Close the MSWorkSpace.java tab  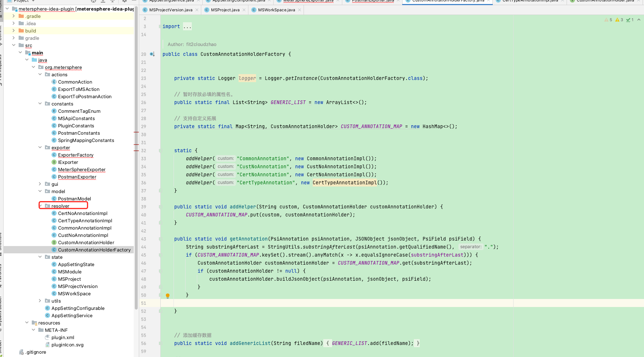[x=300, y=10]
